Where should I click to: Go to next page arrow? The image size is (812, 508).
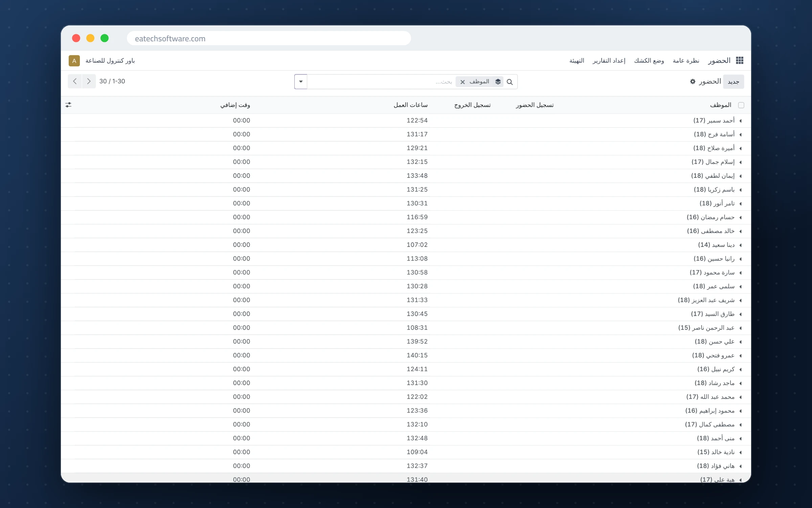click(89, 81)
